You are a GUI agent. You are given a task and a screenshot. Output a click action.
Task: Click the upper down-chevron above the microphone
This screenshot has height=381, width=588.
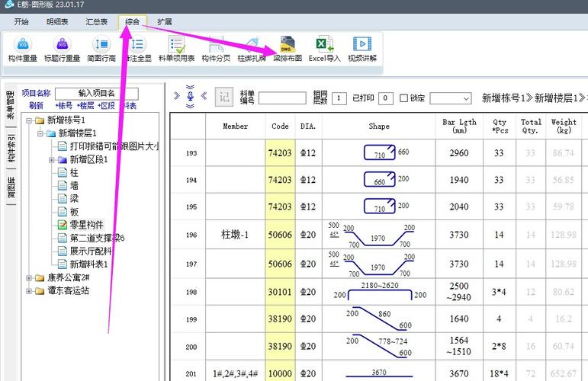190,88
